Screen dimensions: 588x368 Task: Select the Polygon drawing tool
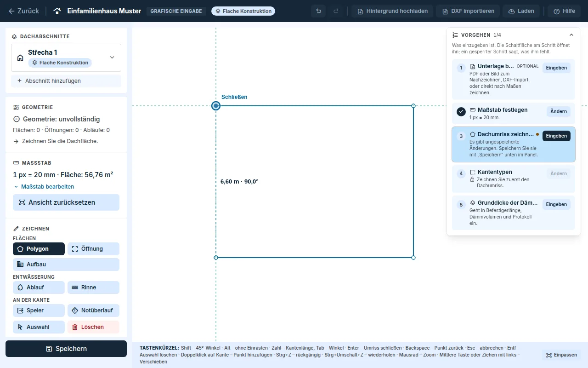coord(39,249)
